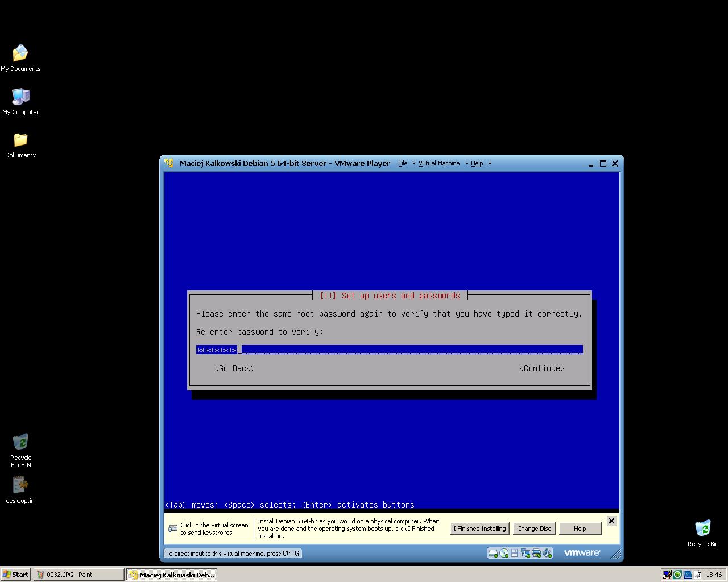Select the My Documents desktop icon
The width and height of the screenshot is (728, 582).
click(20, 59)
